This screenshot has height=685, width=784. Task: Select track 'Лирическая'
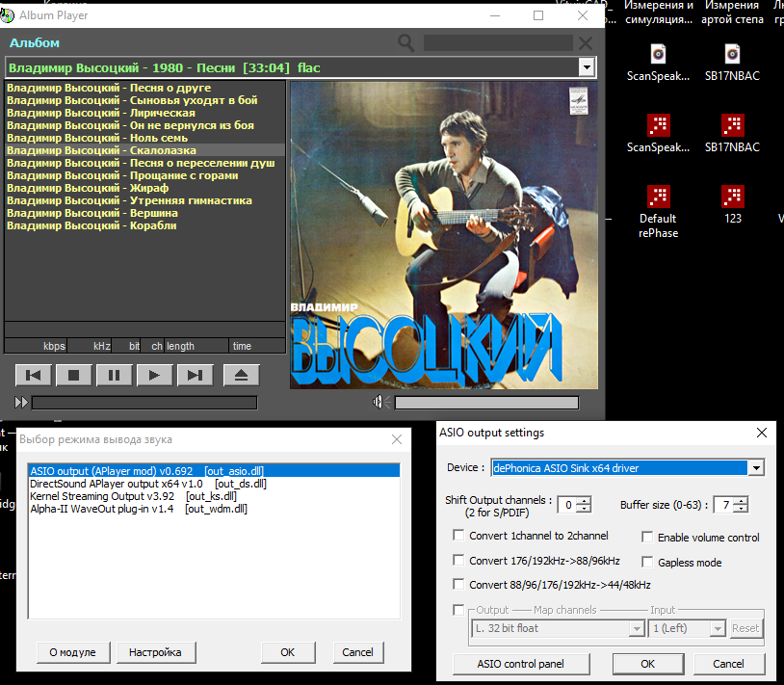coord(145,113)
